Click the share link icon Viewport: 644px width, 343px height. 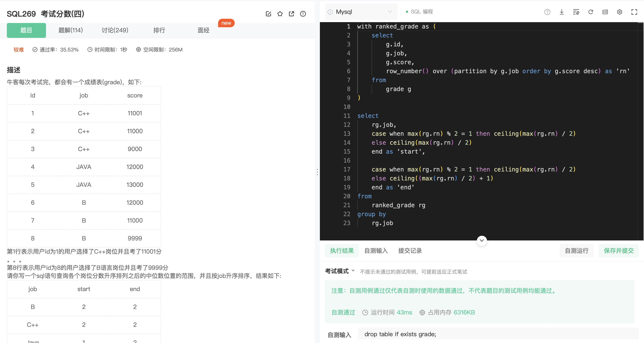tap(291, 14)
